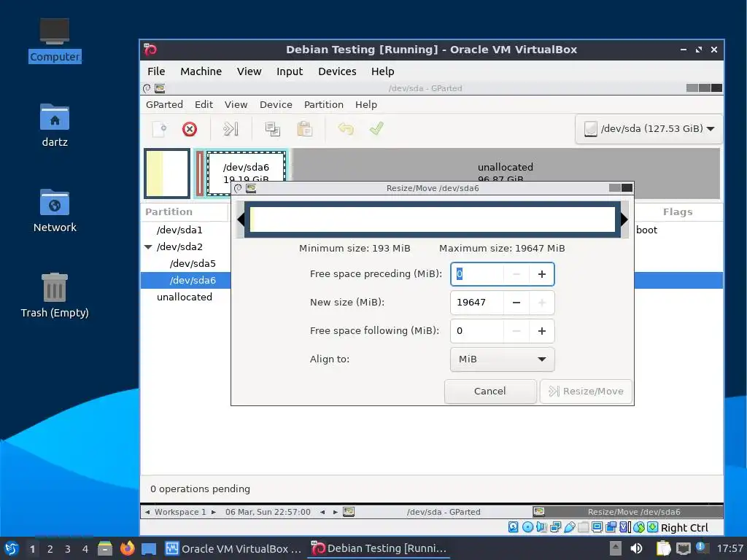
Task: Click the Undo last operation arrow icon
Action: tap(346, 128)
